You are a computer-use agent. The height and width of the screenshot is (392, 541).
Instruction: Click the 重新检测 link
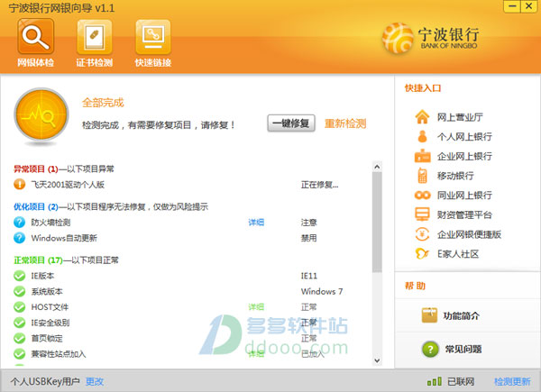click(345, 123)
